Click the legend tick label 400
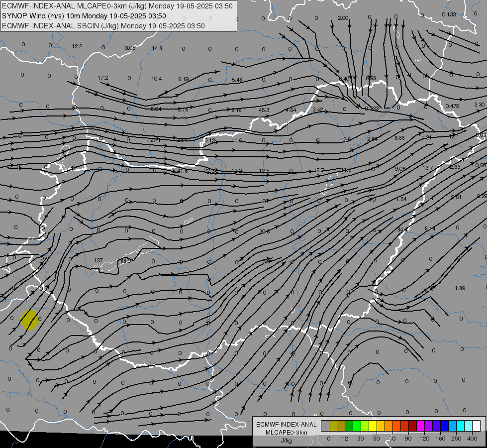This screenshot has height=448, width=487. point(472,439)
